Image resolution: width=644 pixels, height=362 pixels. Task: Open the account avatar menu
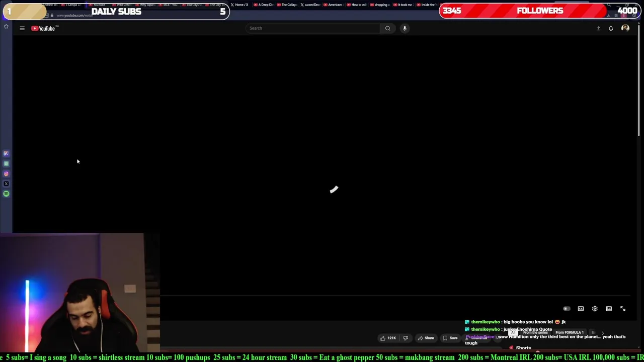(x=625, y=28)
